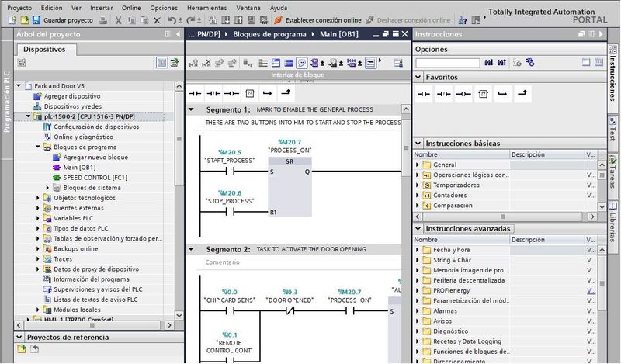Open Main [OB1] block in project tree
The width and height of the screenshot is (621, 364).
(79, 167)
